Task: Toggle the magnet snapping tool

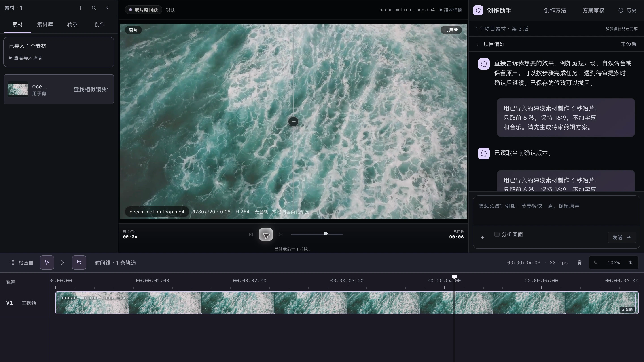Action: 79,263
